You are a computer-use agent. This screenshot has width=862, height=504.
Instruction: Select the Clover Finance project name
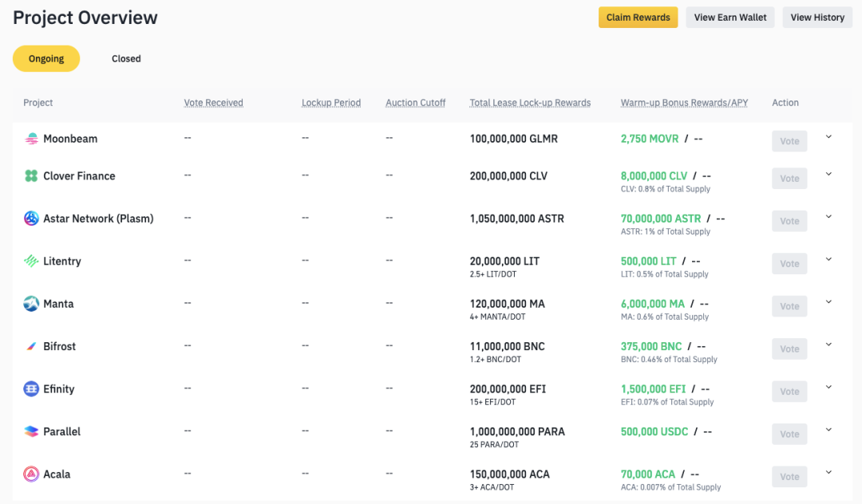pos(79,175)
